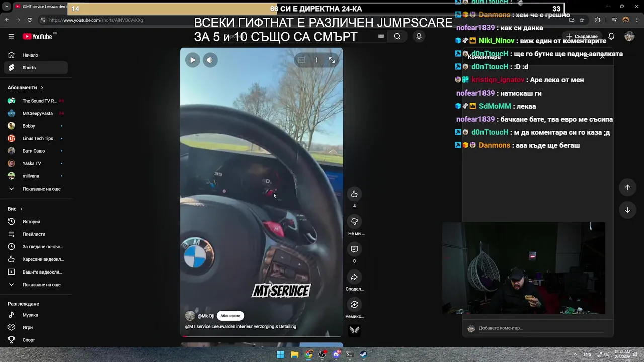The height and width of the screenshot is (362, 644).
Task: Reload the browser page
Action: (x=30, y=20)
